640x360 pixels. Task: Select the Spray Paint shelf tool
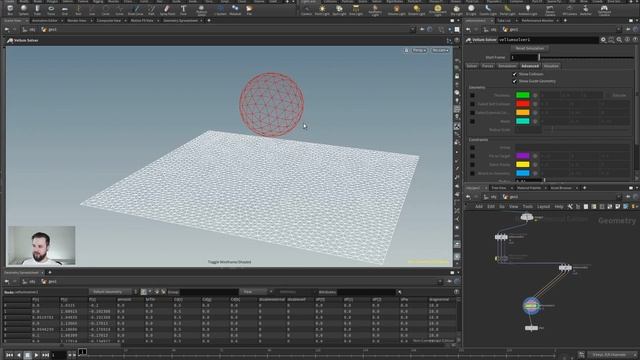167,10
